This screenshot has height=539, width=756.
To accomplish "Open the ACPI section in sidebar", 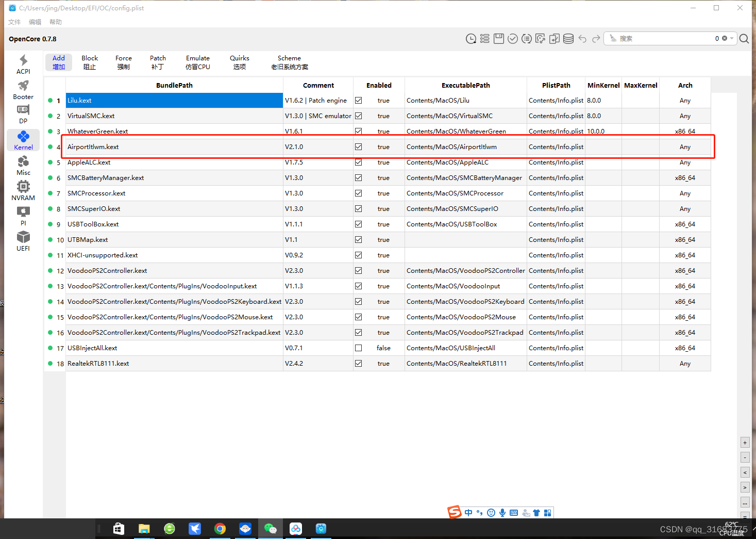I will coord(23,64).
